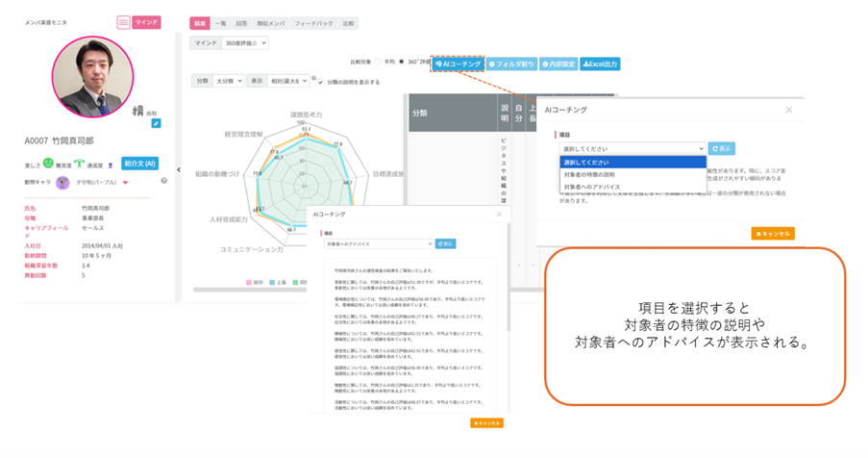Image resolution: width=868 pixels, height=458 pixels.
Task: Toggle 分類の説明を表示する checkbox
Action: click(319, 82)
